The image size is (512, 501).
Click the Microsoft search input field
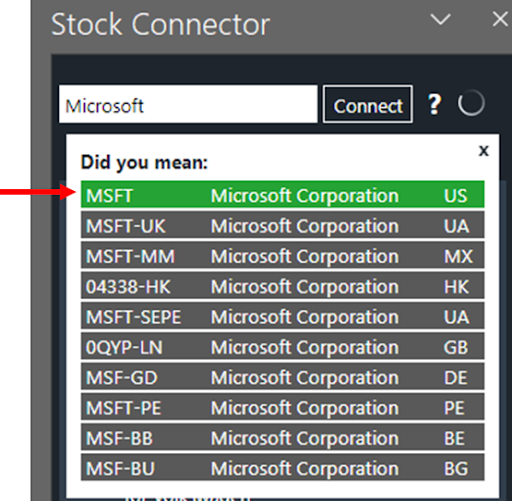click(188, 104)
